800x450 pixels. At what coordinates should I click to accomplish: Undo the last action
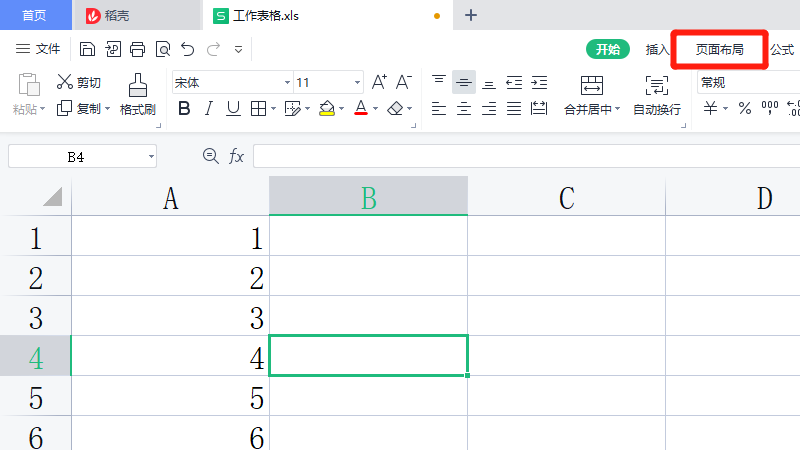tap(187, 49)
